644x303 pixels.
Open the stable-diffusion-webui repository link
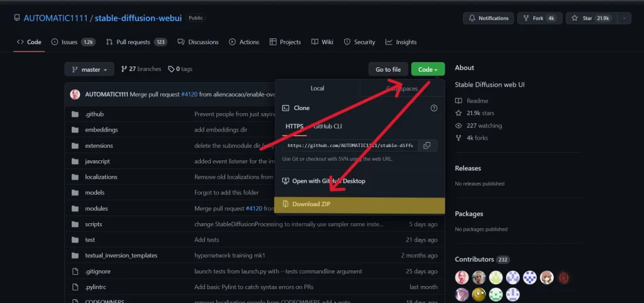[x=138, y=18]
